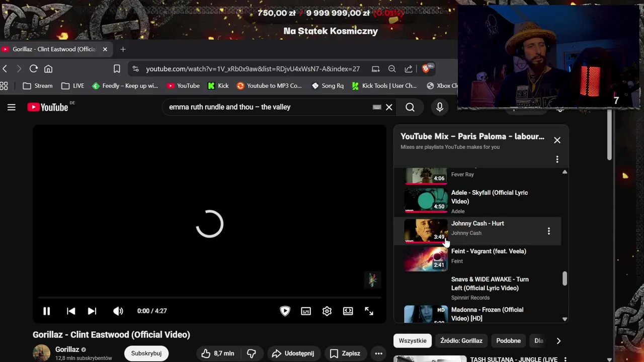Open the Song Rq bookmark

328,86
